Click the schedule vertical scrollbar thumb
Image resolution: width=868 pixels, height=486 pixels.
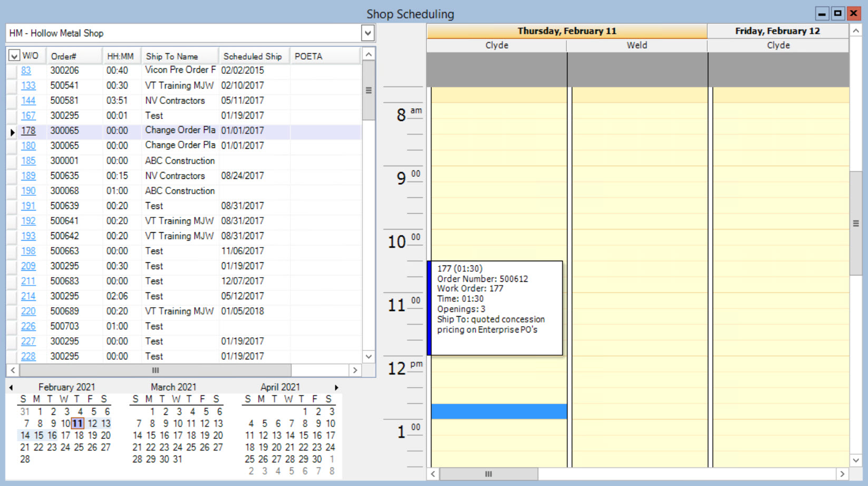click(855, 223)
